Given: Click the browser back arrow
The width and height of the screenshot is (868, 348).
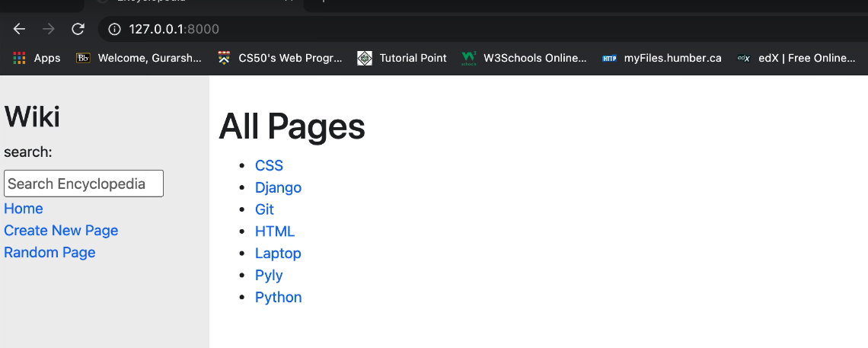Looking at the screenshot, I should (x=19, y=29).
